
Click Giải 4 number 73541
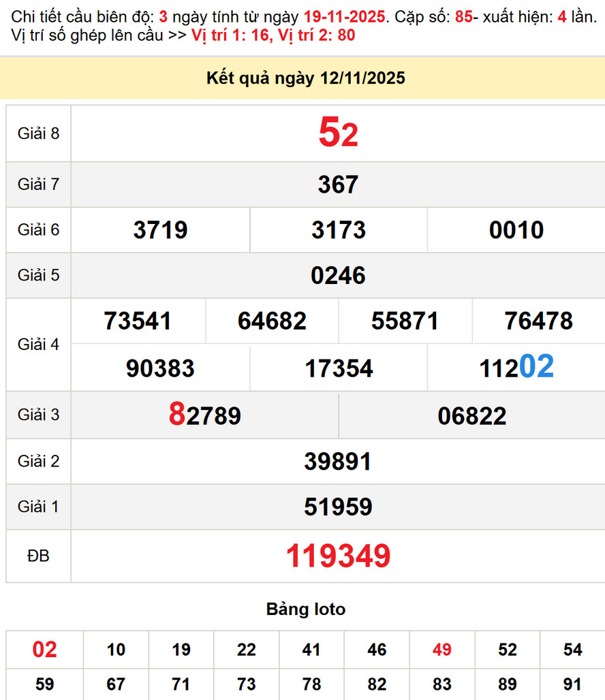pos(138,321)
